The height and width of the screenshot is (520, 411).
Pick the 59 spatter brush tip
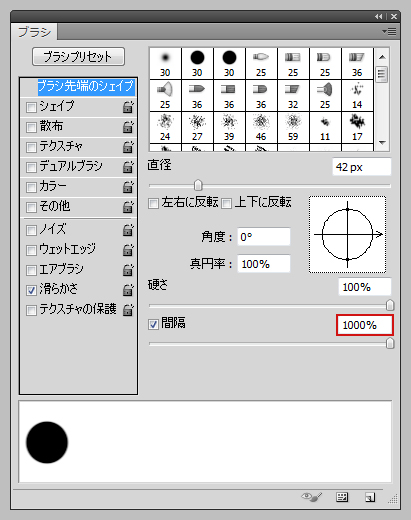[x=293, y=127]
